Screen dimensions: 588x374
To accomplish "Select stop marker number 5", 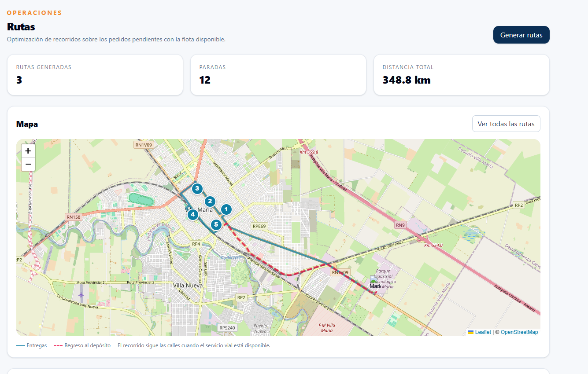I will pyautogui.click(x=216, y=225).
